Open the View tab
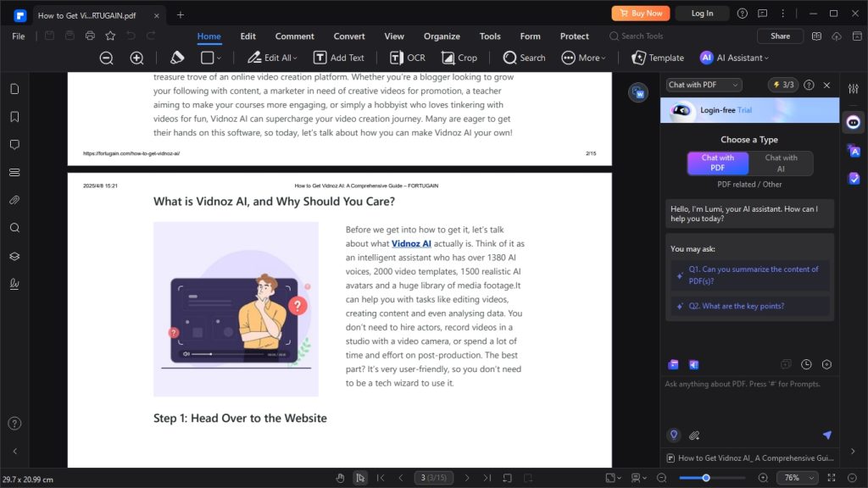Screen dimensions: 868x488 [x=394, y=36]
